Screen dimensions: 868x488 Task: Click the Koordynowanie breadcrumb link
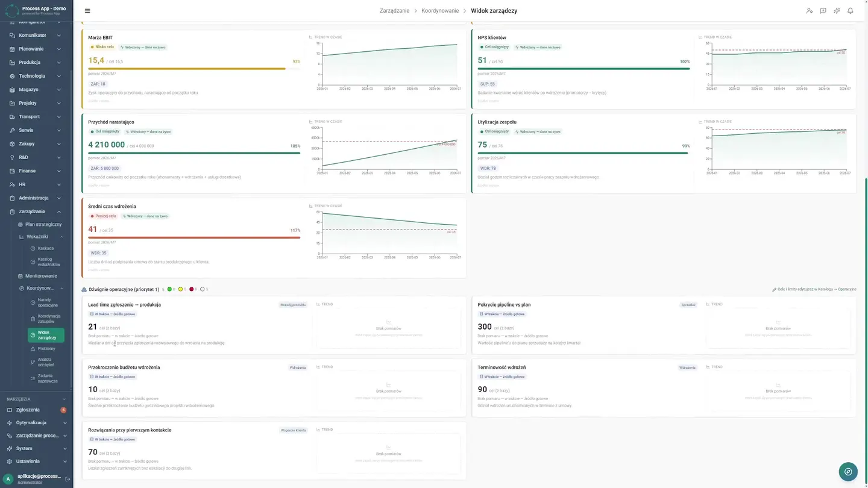(440, 11)
